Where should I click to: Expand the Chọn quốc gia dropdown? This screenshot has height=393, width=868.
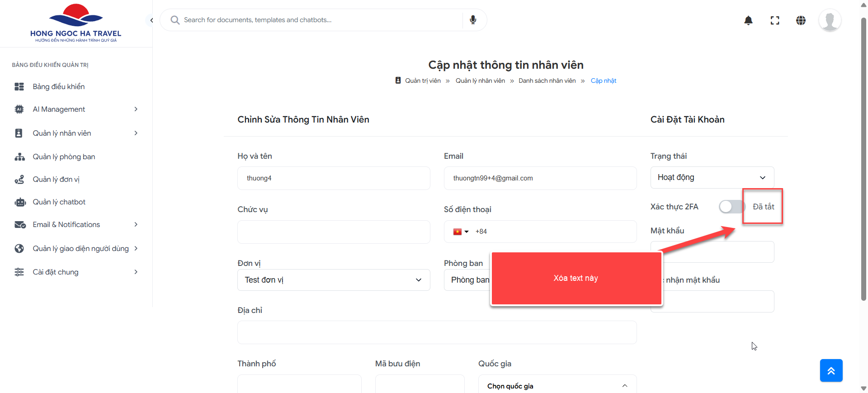tap(557, 386)
